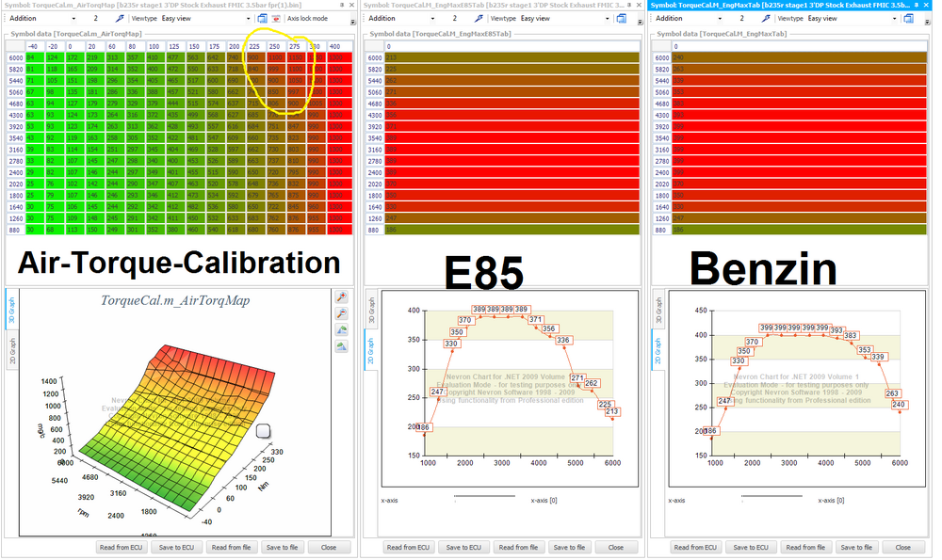This screenshot has width=942, height=560.
Task: Click the Close button in EngMaxE85Tab window
Action: tap(616, 548)
